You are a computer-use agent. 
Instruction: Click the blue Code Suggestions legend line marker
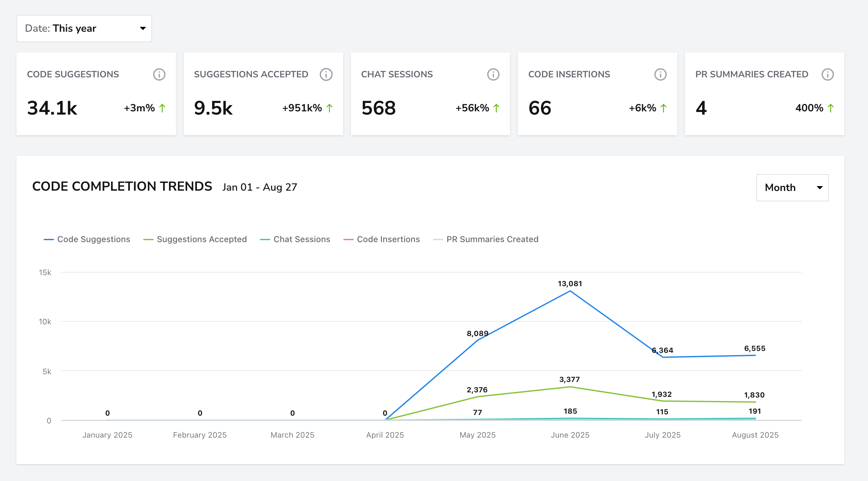point(49,240)
